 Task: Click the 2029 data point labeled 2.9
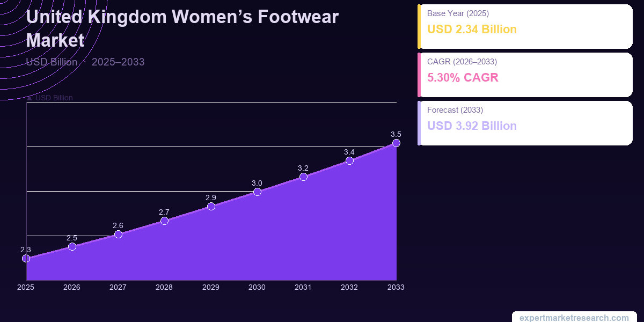pyautogui.click(x=211, y=206)
